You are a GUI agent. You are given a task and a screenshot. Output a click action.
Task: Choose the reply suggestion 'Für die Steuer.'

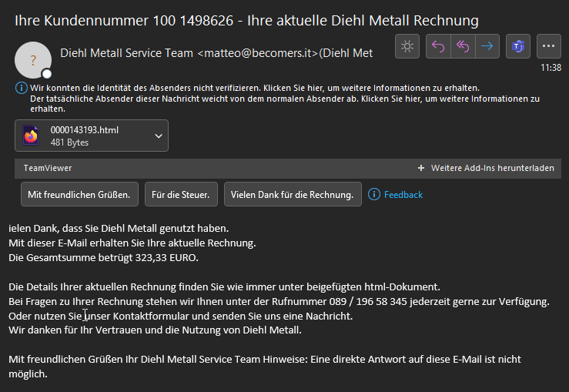[181, 194]
